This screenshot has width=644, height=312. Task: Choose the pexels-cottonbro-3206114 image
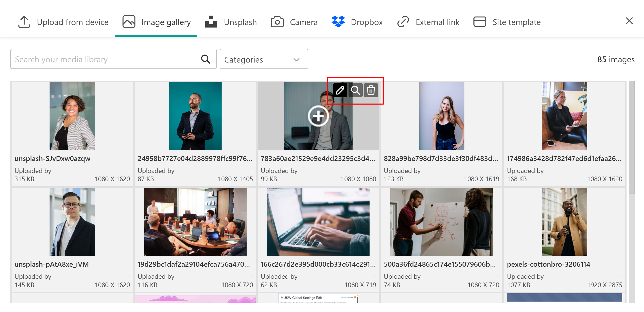(x=564, y=222)
